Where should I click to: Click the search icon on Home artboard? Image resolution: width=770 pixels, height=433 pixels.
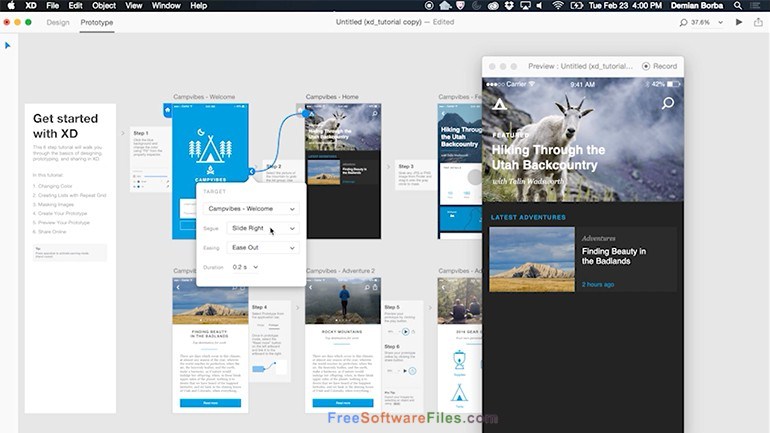point(375,113)
